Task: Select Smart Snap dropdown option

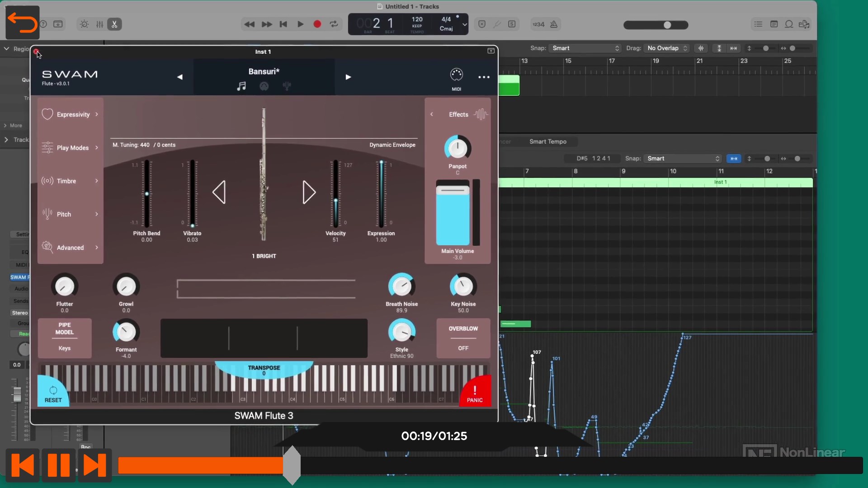Action: click(x=584, y=47)
